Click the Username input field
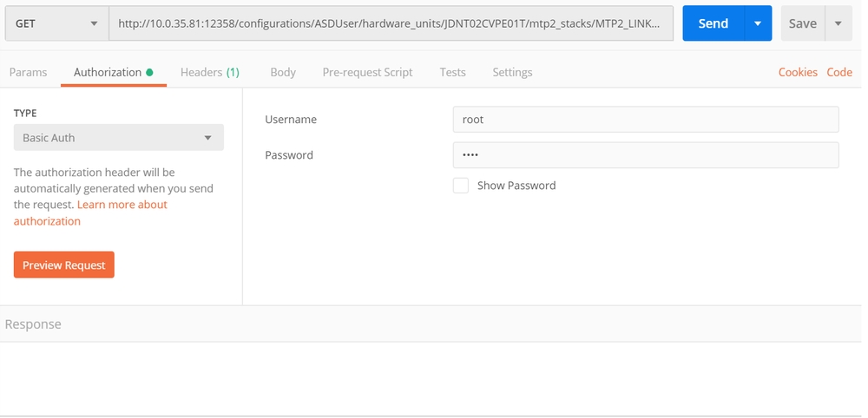The height and width of the screenshot is (418, 868). [x=645, y=120]
